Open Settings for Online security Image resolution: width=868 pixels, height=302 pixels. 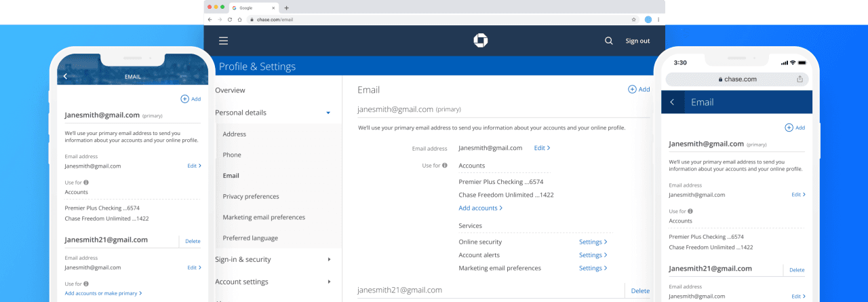[593, 242]
